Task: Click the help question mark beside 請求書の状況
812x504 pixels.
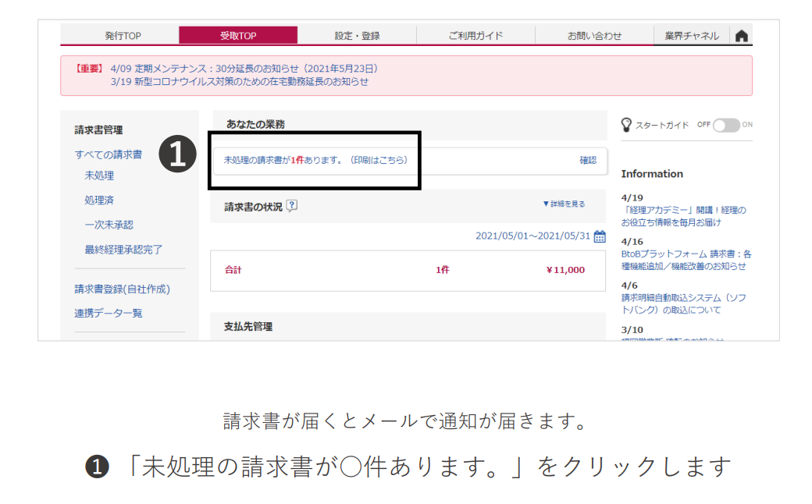Action: [292, 206]
